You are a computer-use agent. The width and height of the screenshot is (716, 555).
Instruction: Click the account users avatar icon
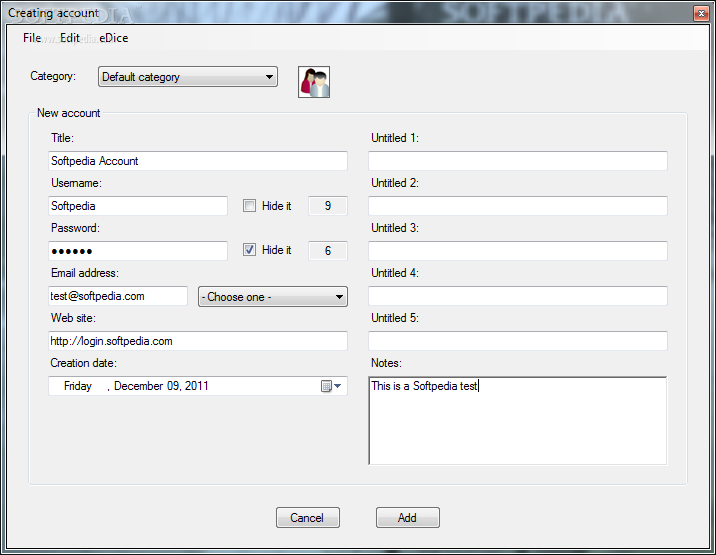tap(314, 82)
